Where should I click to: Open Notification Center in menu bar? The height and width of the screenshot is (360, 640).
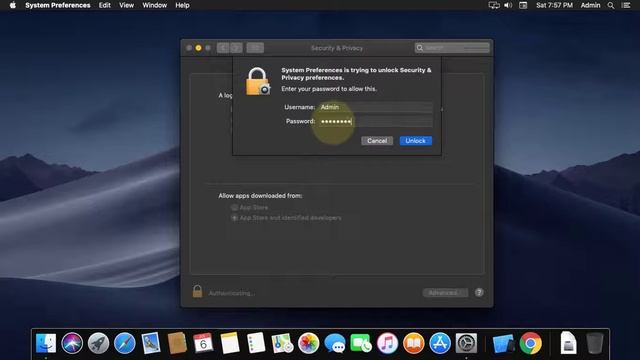click(x=626, y=5)
